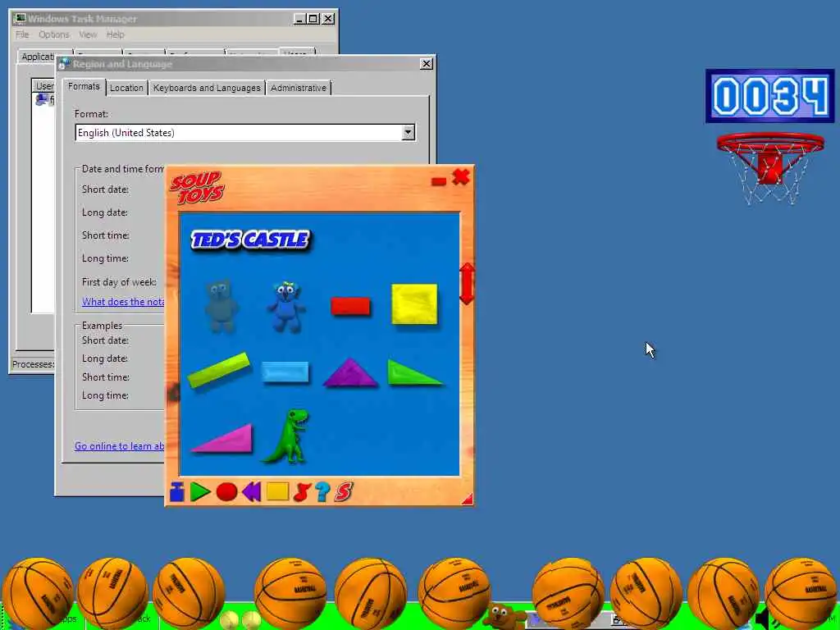
Task: Click the basketball hoop on desktop
Action: click(x=770, y=167)
